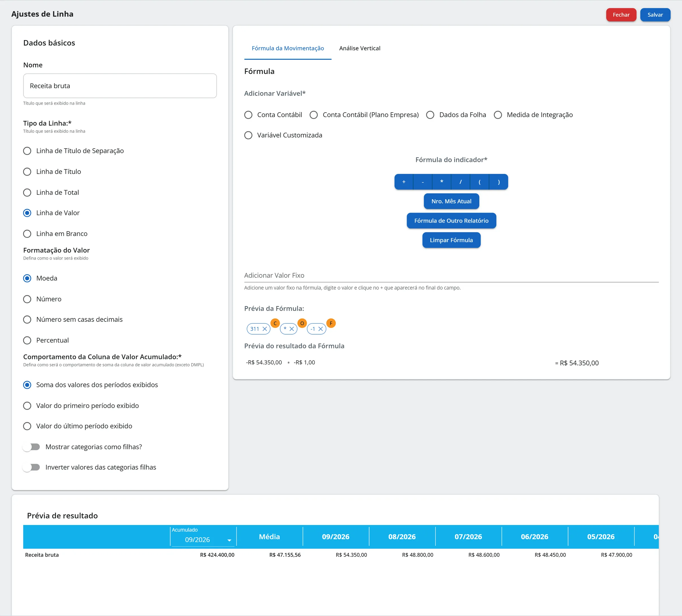Viewport: 682px width, 616px height.
Task: Click the Salvar button
Action: pos(655,14)
